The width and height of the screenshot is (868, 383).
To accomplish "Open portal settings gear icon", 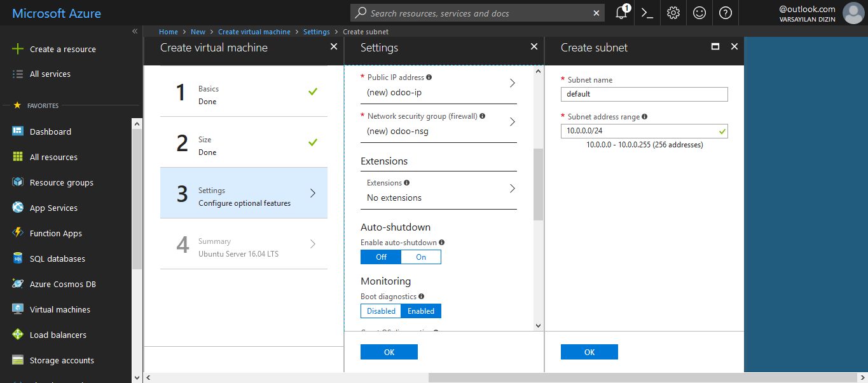I will [673, 13].
